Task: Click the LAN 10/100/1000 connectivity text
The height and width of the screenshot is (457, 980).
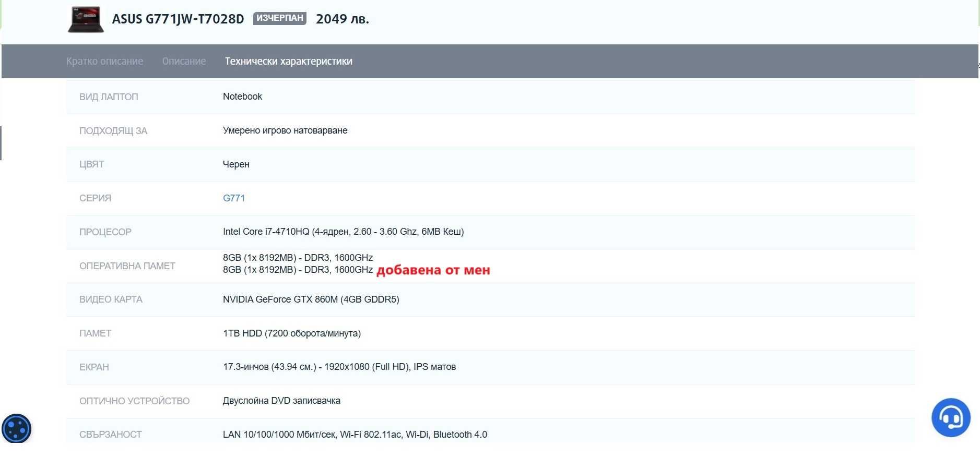Action: coord(355,435)
